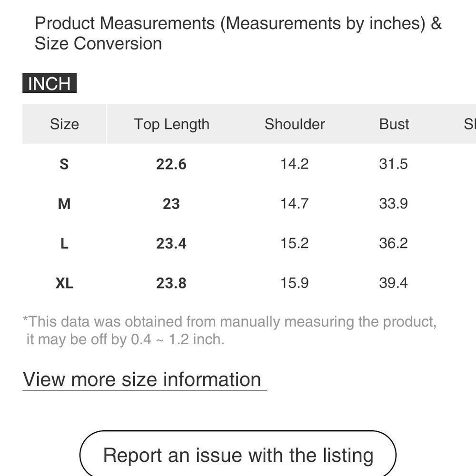Select size L row label
Viewport: 476px width, 476px height.
(64, 243)
